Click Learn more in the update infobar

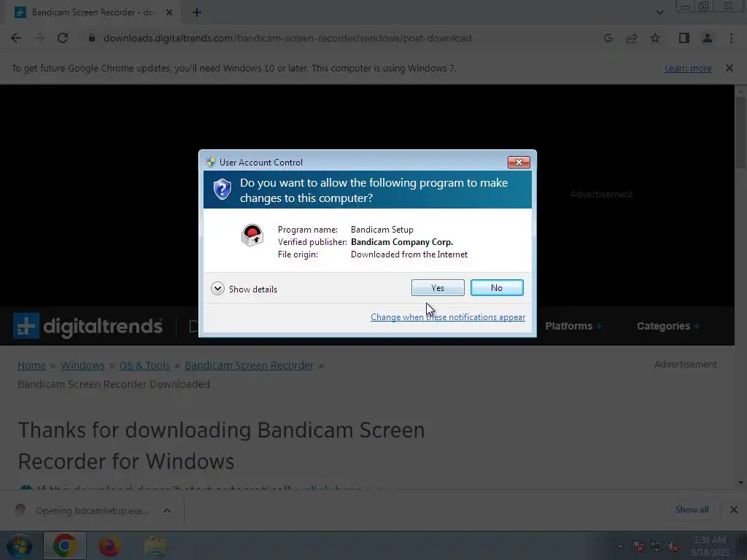pyautogui.click(x=688, y=68)
